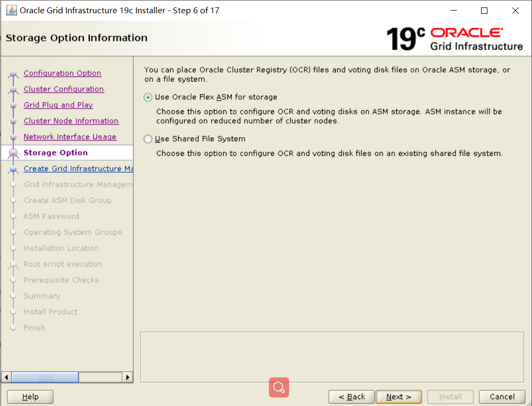Open Network Interface Usage step
The image size is (532, 406).
click(x=70, y=137)
